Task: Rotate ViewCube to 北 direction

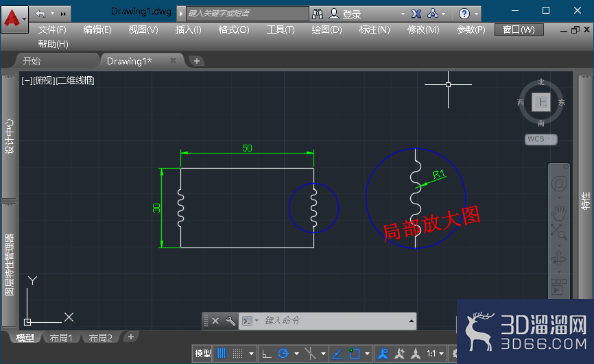Action: 541,82
